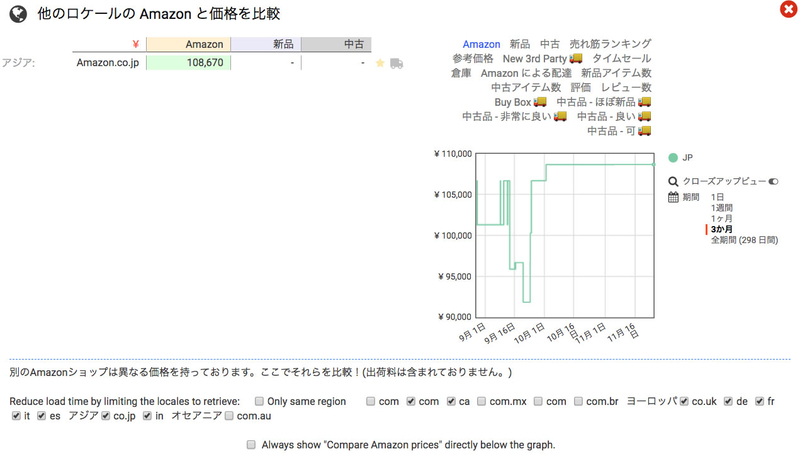Screen dimensions: 800x461
Task: Click the 108,670 price cell
Action: [x=188, y=63]
